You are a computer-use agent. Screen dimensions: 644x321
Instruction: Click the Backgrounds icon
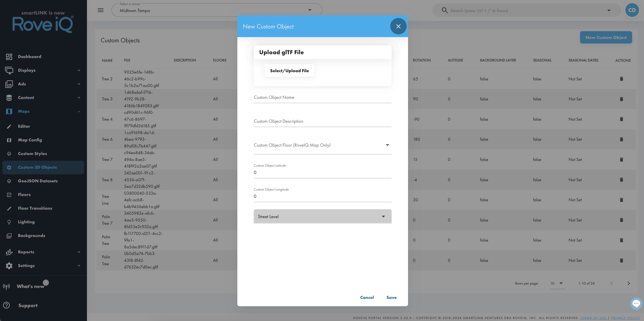9,236
